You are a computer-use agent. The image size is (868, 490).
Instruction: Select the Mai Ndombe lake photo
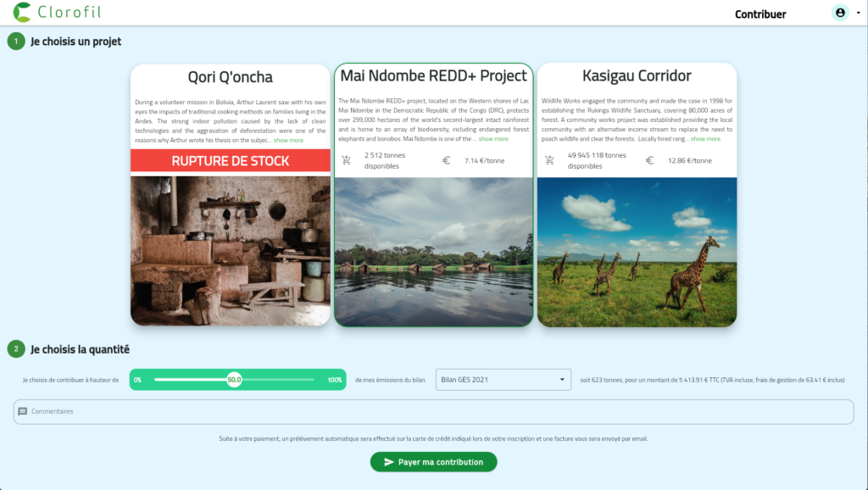tap(433, 252)
